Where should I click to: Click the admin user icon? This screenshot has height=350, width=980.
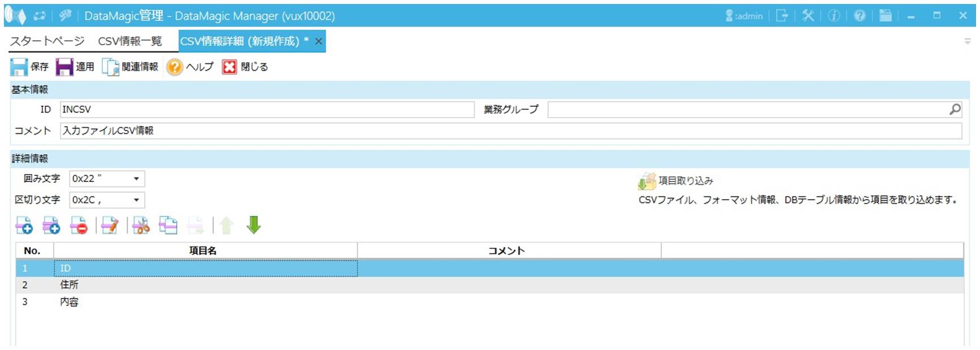click(729, 16)
